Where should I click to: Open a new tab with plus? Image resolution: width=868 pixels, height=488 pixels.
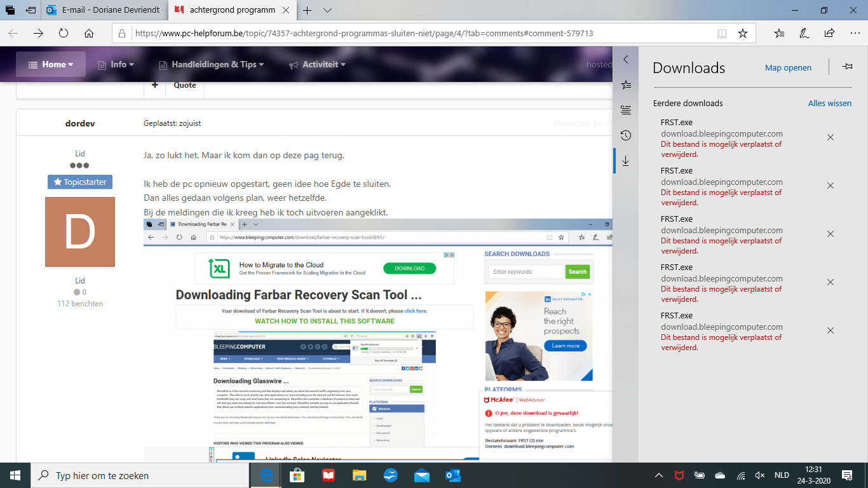[x=308, y=10]
